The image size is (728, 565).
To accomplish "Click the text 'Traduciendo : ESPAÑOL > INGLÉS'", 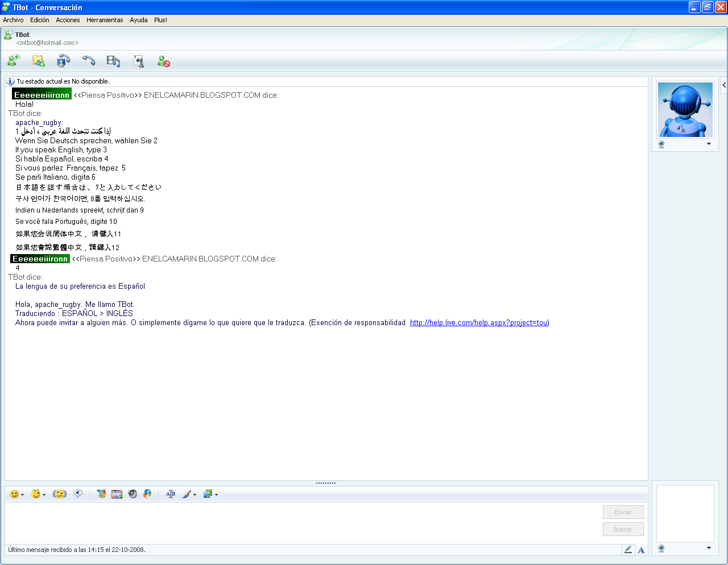I will point(74,314).
